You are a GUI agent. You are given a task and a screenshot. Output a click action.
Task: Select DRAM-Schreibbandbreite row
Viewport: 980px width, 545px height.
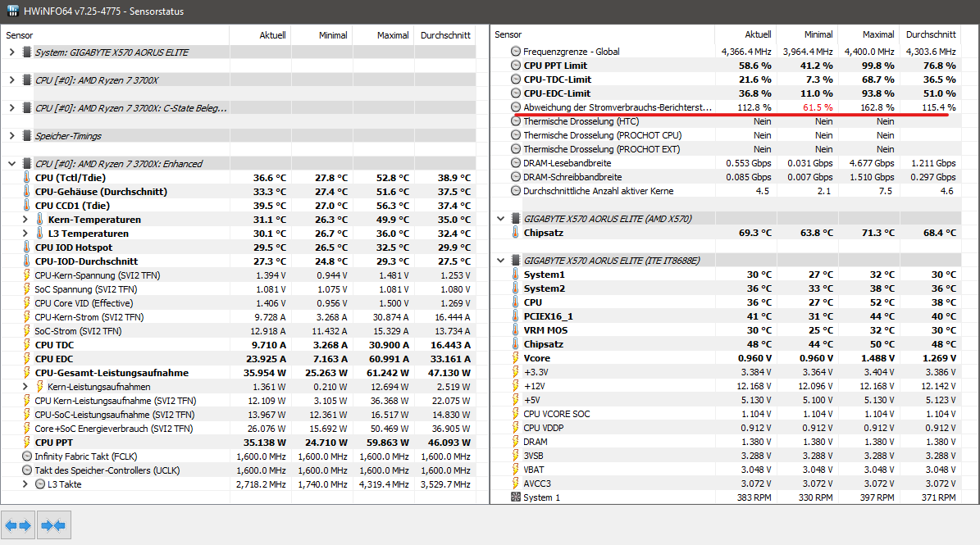727,177
